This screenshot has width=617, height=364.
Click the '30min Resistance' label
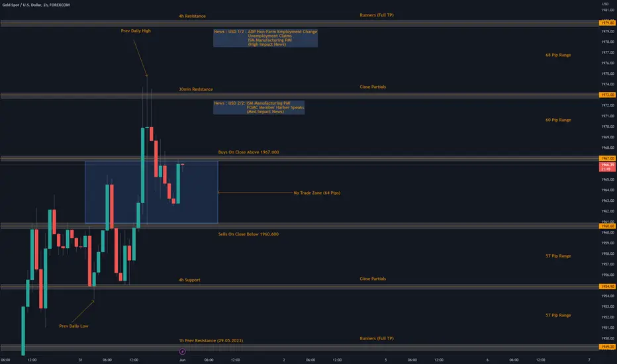pos(196,89)
